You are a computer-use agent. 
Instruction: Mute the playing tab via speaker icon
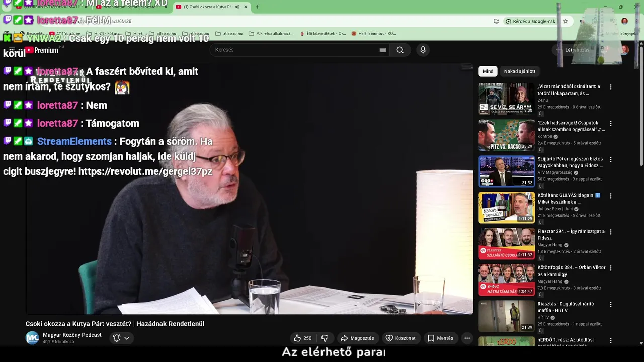[237, 7]
